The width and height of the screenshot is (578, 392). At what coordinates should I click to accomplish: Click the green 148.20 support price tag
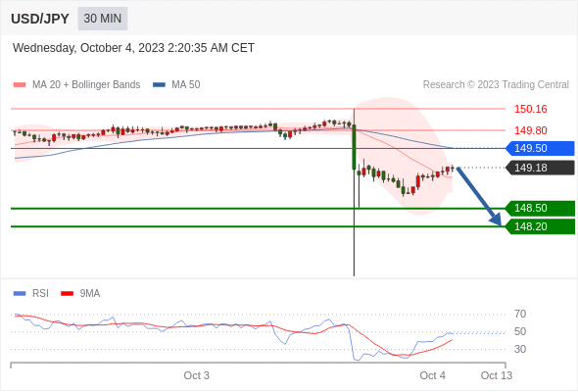tap(540, 226)
